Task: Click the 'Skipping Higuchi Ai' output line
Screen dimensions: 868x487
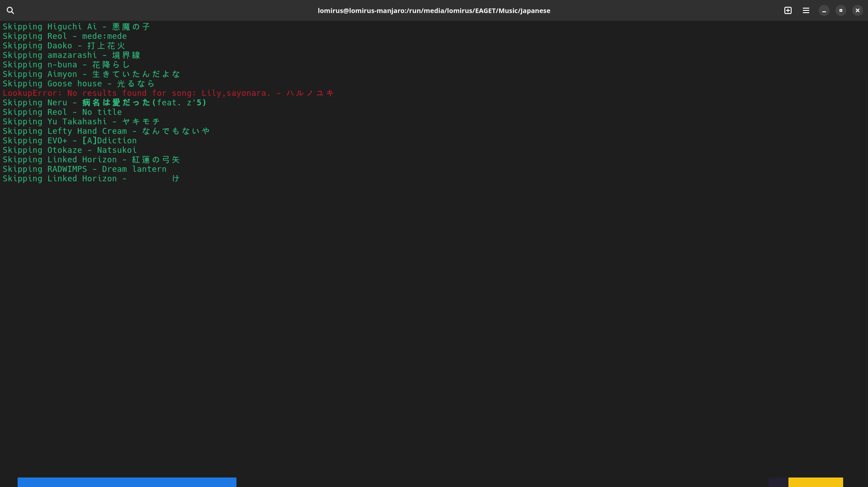Action: click(x=76, y=27)
